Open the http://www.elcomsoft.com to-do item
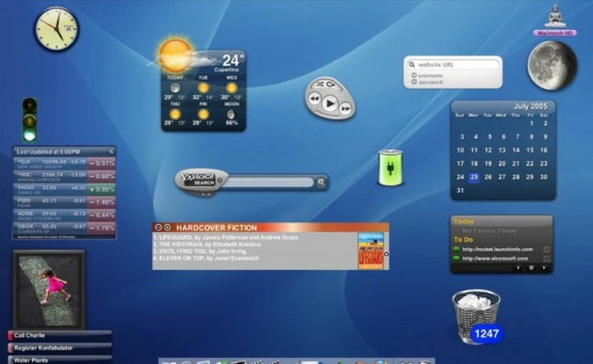Screen dimensions: 593x364 click(x=495, y=258)
